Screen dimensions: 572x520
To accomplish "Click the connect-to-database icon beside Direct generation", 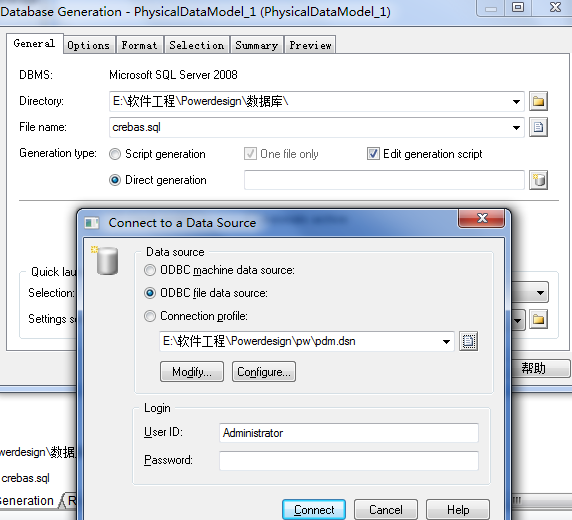I will 538,180.
